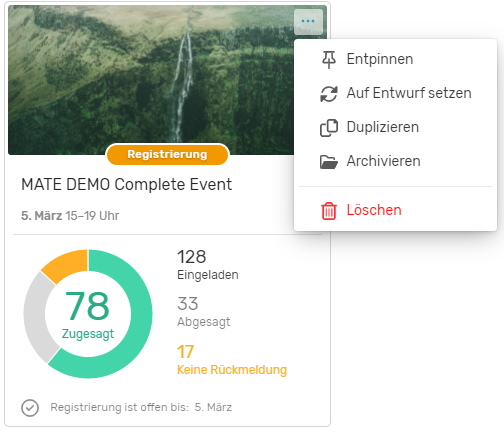
Task: Click the gray Abgesagt segment of donut chart
Action: pyautogui.click(x=37, y=317)
